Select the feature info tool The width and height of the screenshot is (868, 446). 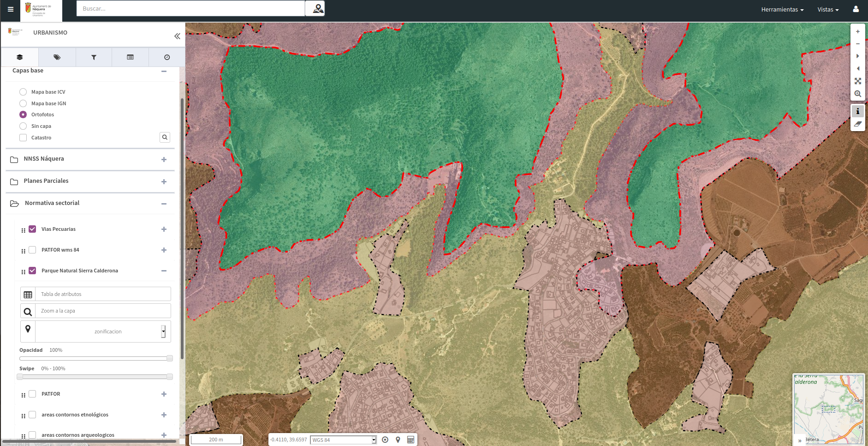pos(857,111)
